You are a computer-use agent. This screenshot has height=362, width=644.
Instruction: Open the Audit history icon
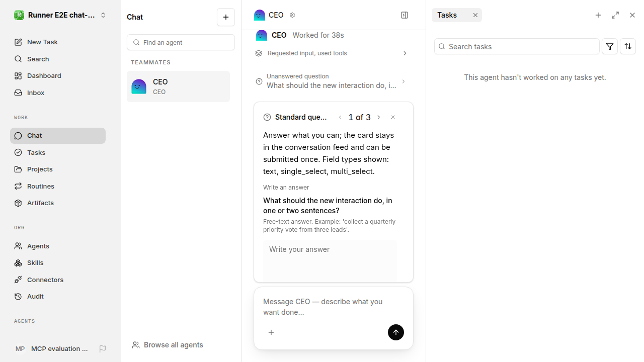pyautogui.click(x=18, y=296)
